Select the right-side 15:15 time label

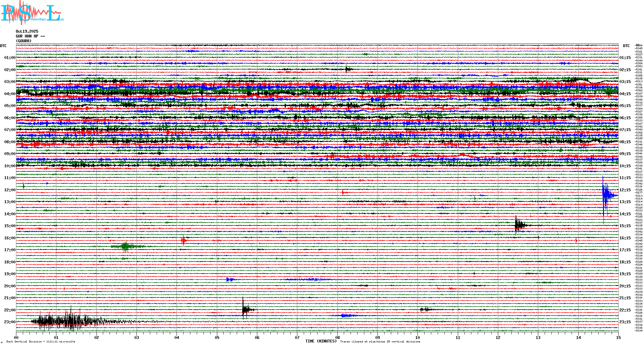pyautogui.click(x=625, y=226)
